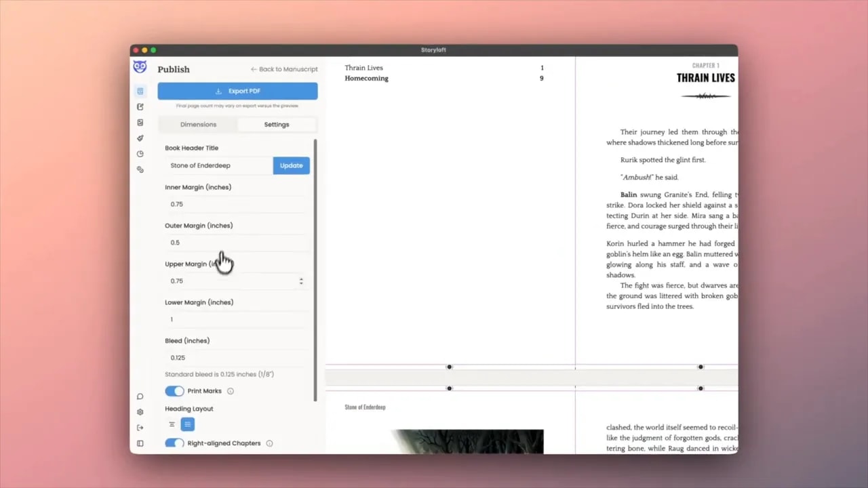Click the Inner Margin input field
868x488 pixels.
click(237, 204)
